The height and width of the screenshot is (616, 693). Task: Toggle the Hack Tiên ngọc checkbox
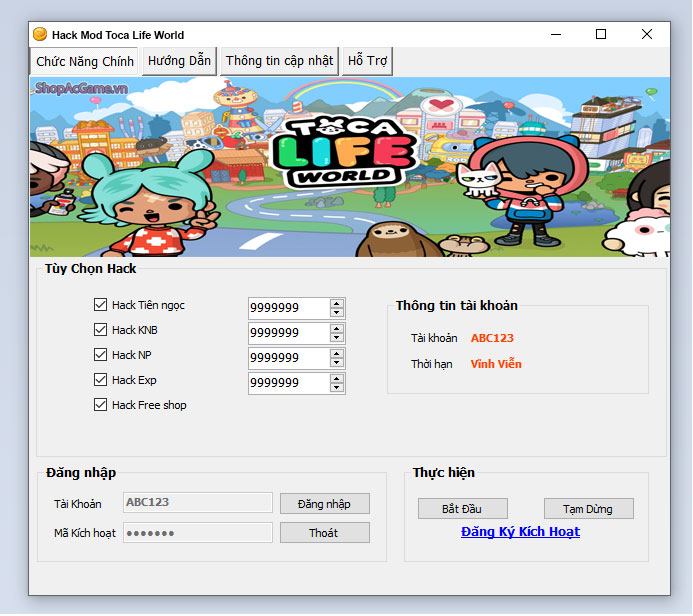(100, 305)
